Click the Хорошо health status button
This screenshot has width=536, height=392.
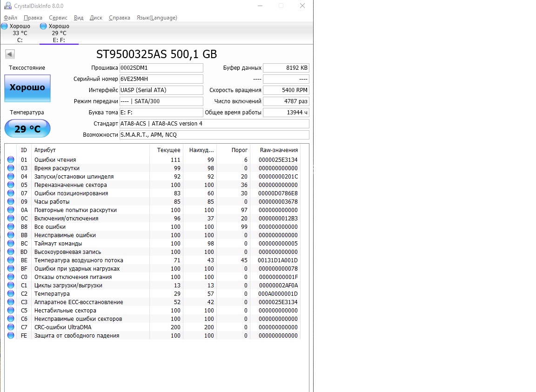tap(27, 88)
